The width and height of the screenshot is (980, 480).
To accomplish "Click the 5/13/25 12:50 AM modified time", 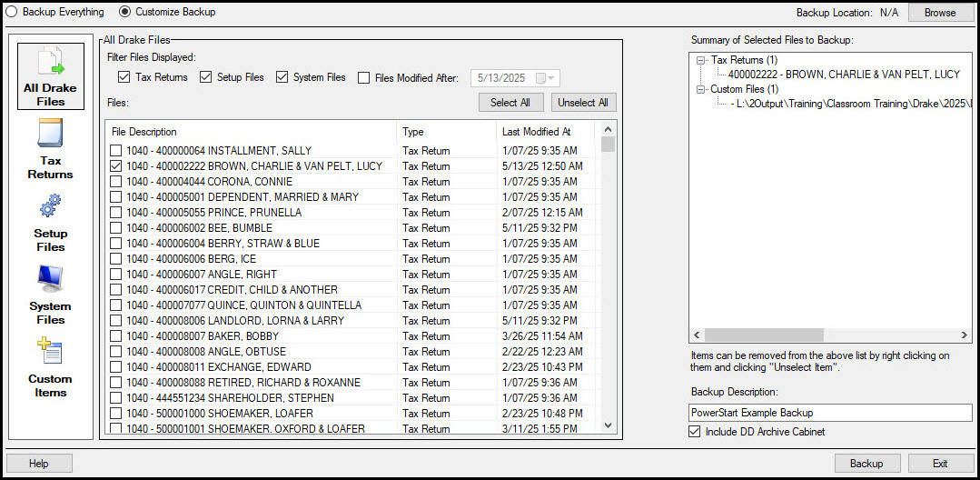I will click(542, 166).
